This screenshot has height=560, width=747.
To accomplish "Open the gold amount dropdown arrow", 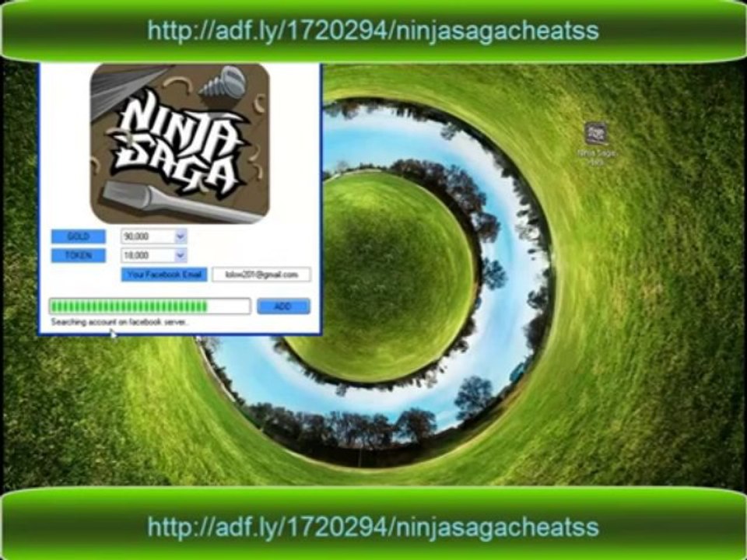I will click(181, 236).
